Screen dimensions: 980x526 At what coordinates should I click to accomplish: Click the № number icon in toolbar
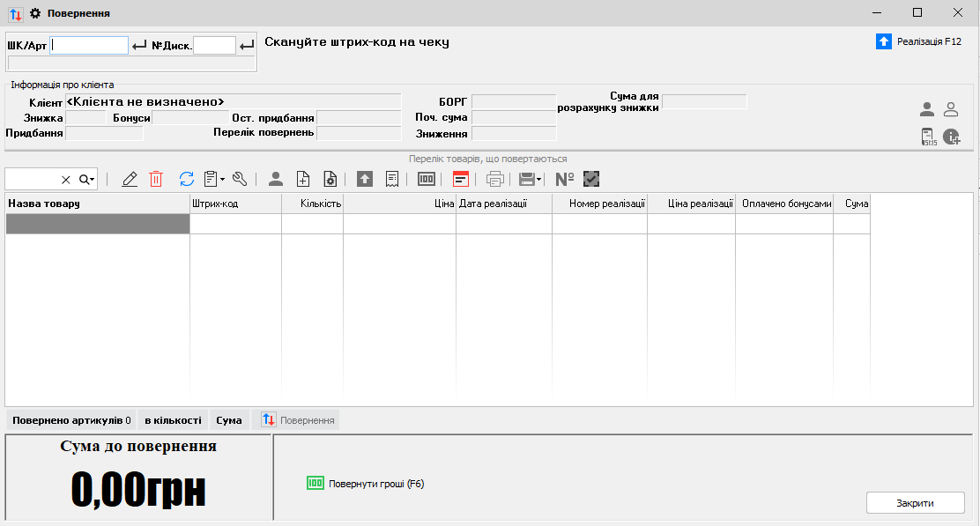(565, 179)
